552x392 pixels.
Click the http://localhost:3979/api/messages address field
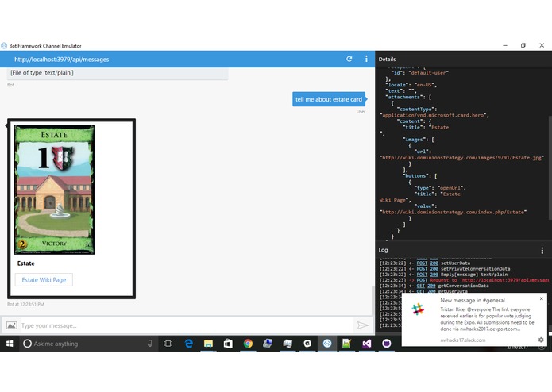(62, 60)
